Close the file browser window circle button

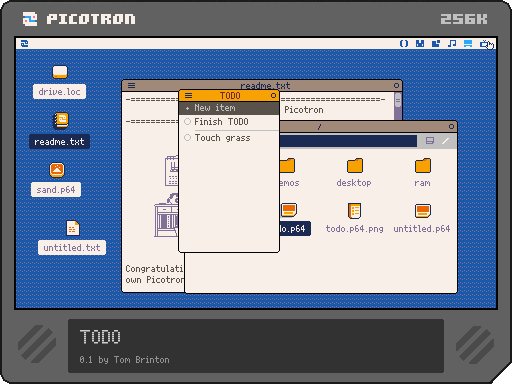point(451,127)
